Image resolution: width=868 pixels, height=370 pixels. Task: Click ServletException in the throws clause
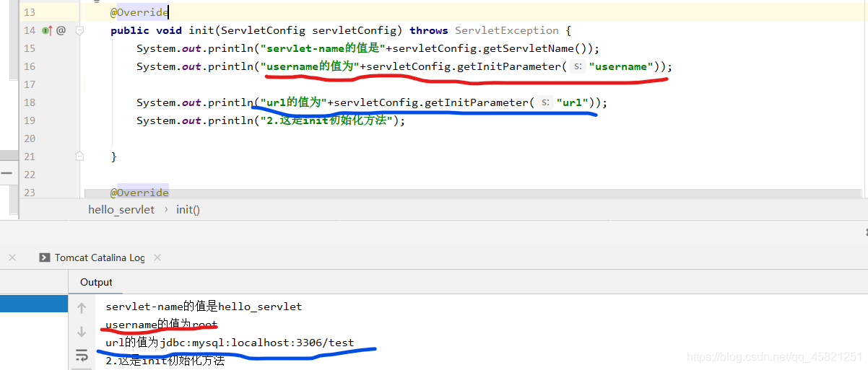[507, 30]
